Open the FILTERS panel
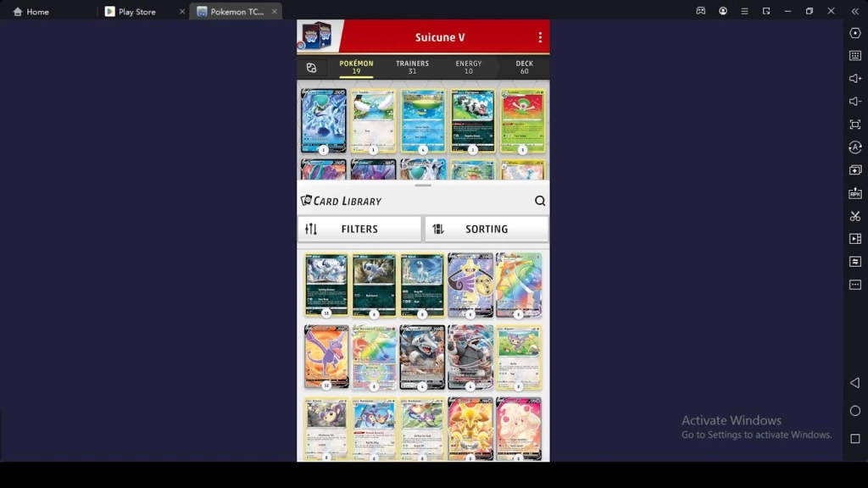This screenshot has height=488, width=868. click(x=359, y=229)
